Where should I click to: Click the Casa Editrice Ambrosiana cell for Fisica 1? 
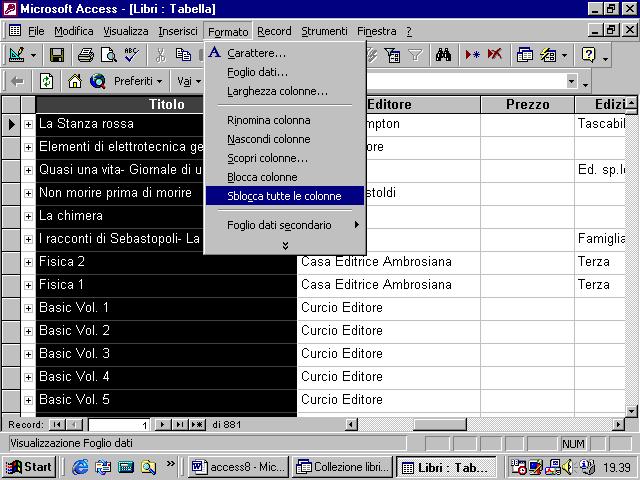pyautogui.click(x=389, y=285)
